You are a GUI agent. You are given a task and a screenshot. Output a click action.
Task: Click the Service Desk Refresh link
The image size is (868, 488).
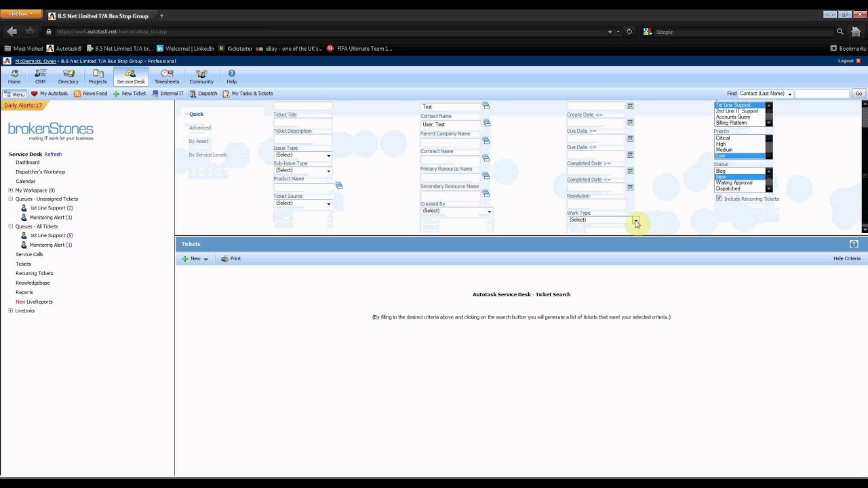(53, 155)
